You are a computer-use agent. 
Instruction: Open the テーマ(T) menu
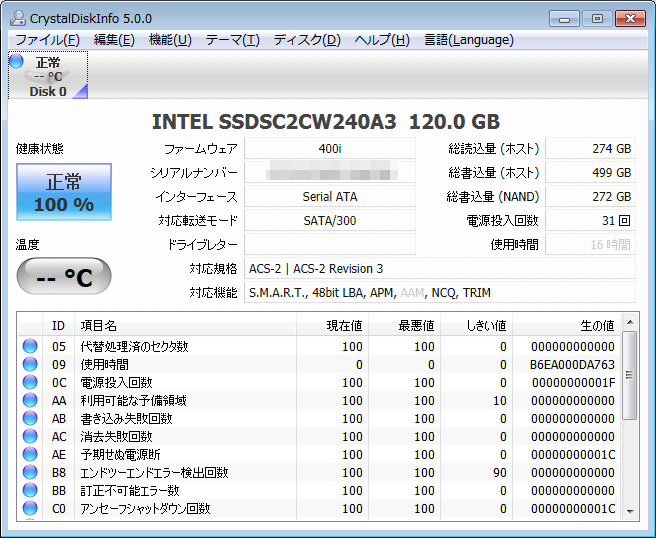point(232,40)
